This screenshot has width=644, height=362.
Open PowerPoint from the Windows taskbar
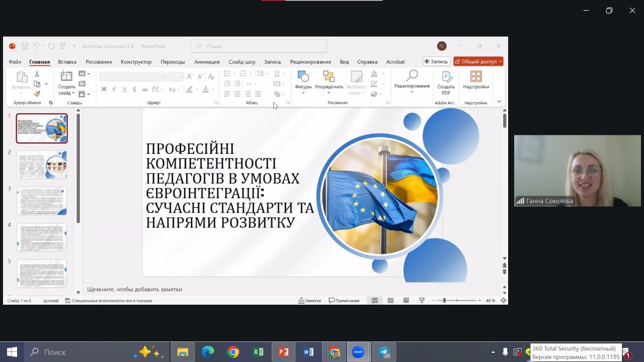[283, 352]
